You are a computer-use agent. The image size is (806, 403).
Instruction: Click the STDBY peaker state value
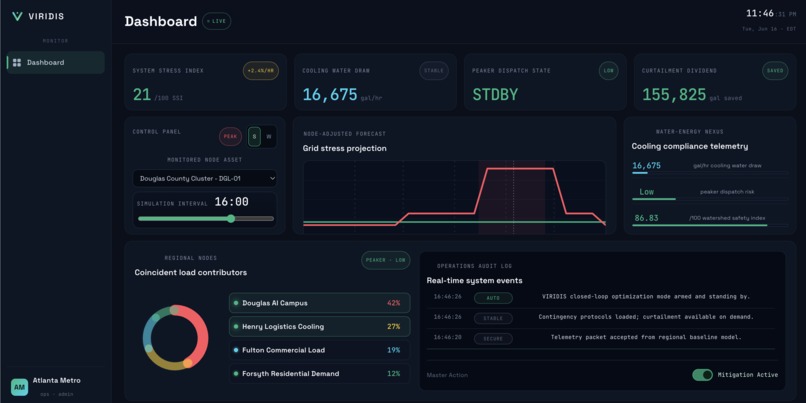pos(495,95)
